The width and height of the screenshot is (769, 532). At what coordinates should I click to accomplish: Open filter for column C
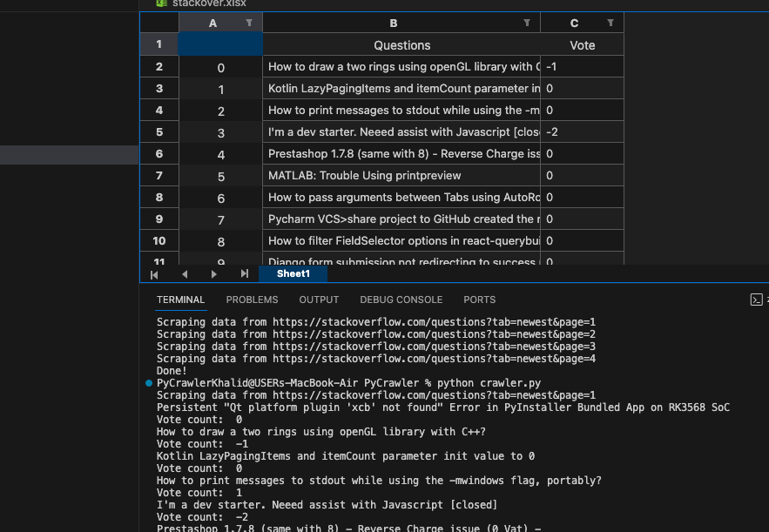[610, 23]
